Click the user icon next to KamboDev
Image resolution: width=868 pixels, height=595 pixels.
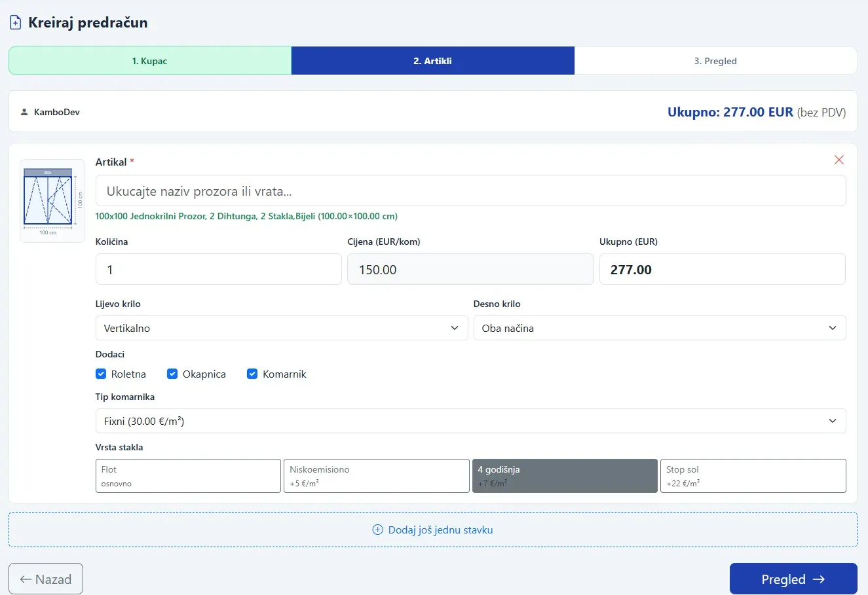pos(24,112)
